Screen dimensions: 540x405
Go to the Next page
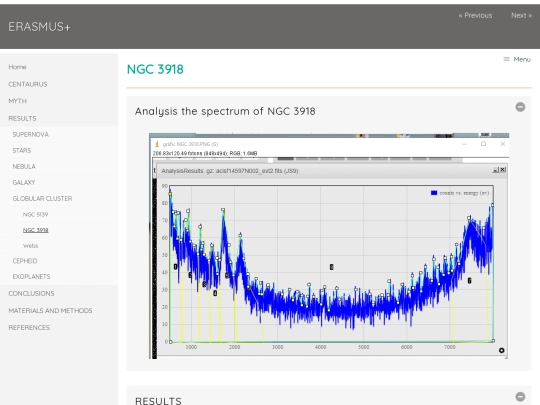pos(521,15)
